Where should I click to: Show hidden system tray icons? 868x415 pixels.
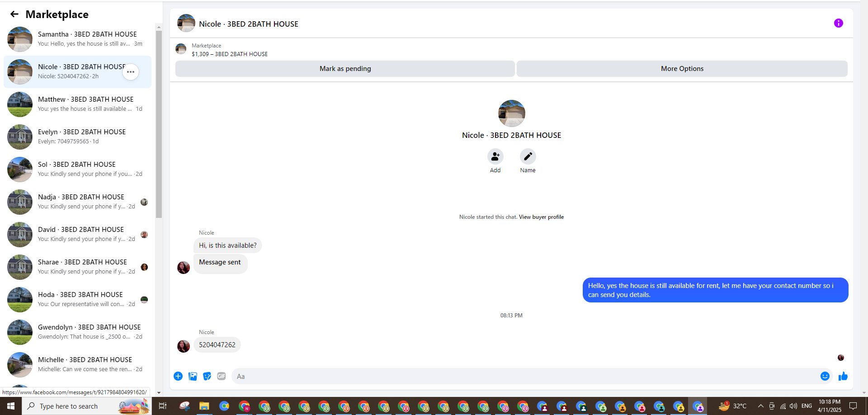coord(760,406)
